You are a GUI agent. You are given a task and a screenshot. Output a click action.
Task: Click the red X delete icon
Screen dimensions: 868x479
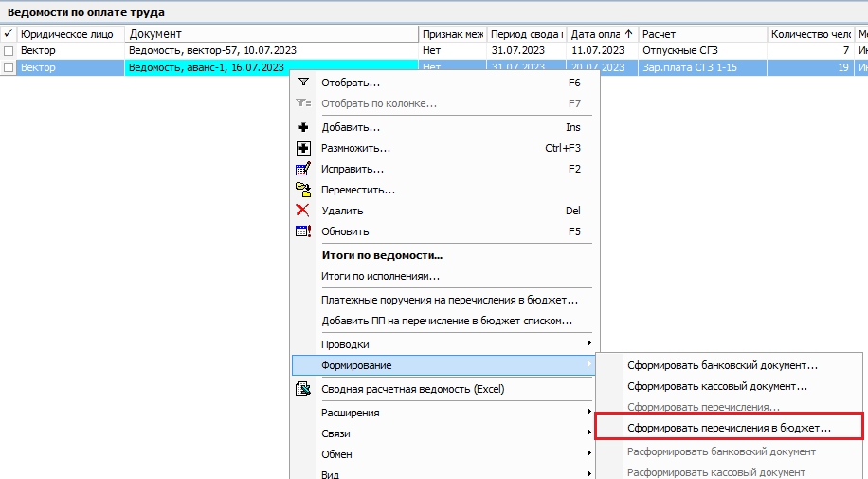(303, 211)
